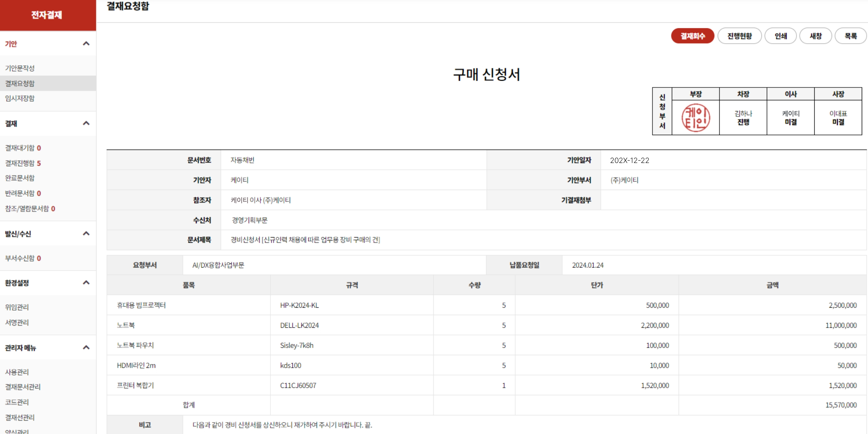Collapse the 결재 section chevron
Viewport: 868px width, 434px height.
coord(86,123)
